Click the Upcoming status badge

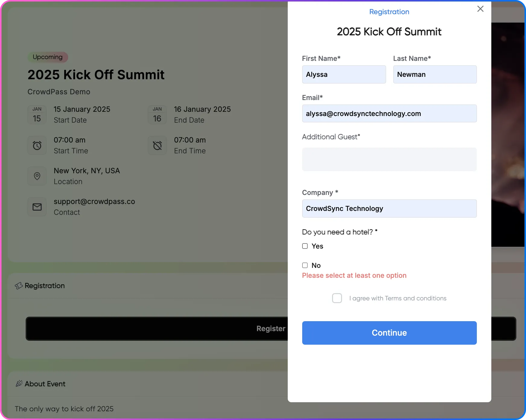[x=47, y=57]
